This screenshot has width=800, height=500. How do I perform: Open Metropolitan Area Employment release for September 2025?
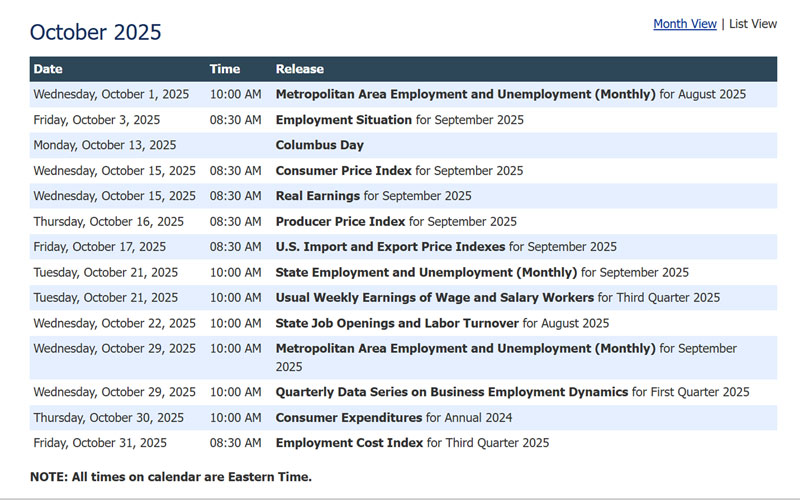pyautogui.click(x=465, y=349)
